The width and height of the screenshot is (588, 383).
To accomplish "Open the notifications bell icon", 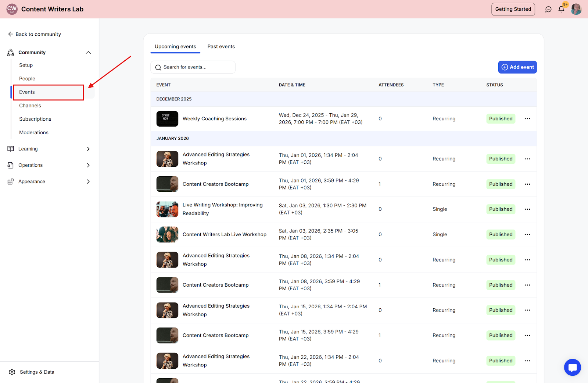I will (x=561, y=9).
